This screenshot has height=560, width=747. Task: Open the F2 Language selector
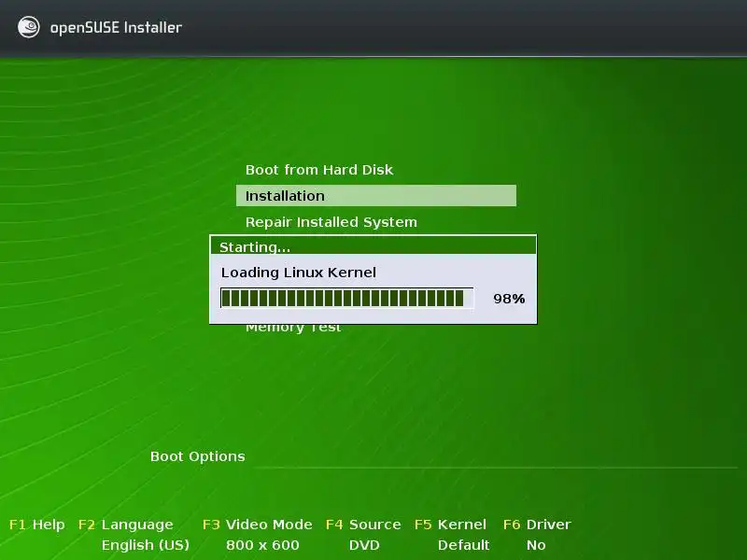coord(126,525)
